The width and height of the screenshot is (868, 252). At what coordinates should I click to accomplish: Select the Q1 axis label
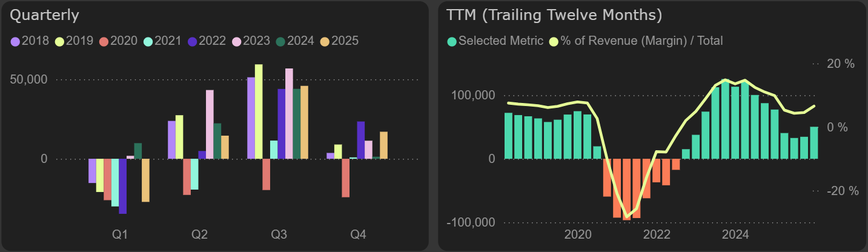[x=119, y=234]
